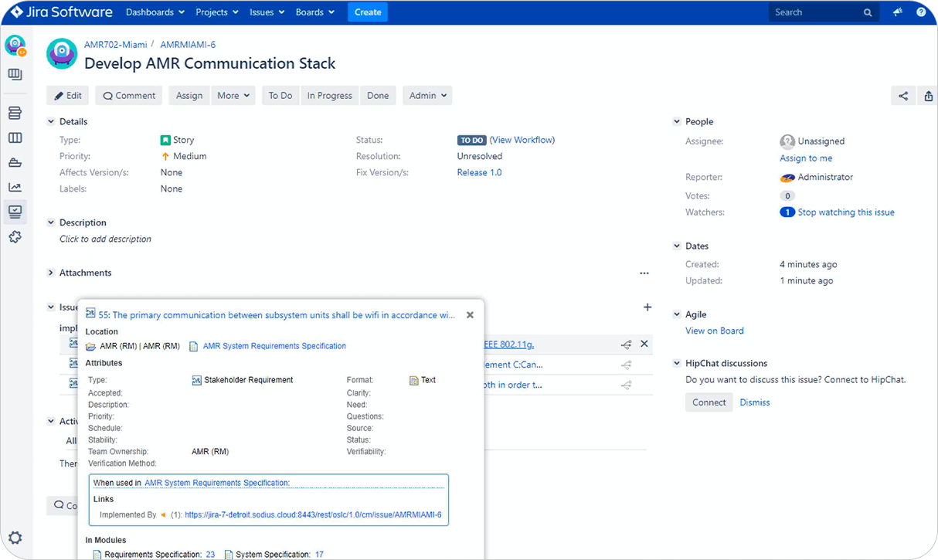
Task: Open the Implemented By jira-7-detroit URL
Action: click(x=313, y=514)
